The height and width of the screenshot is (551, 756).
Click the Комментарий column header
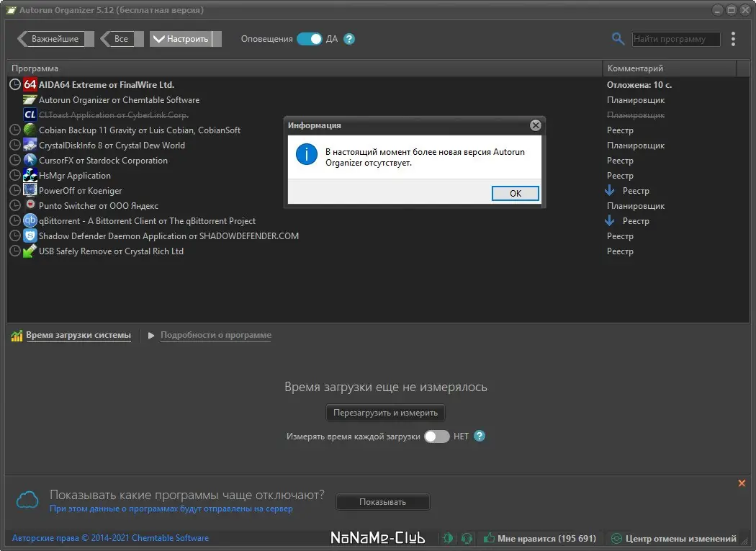pos(670,68)
